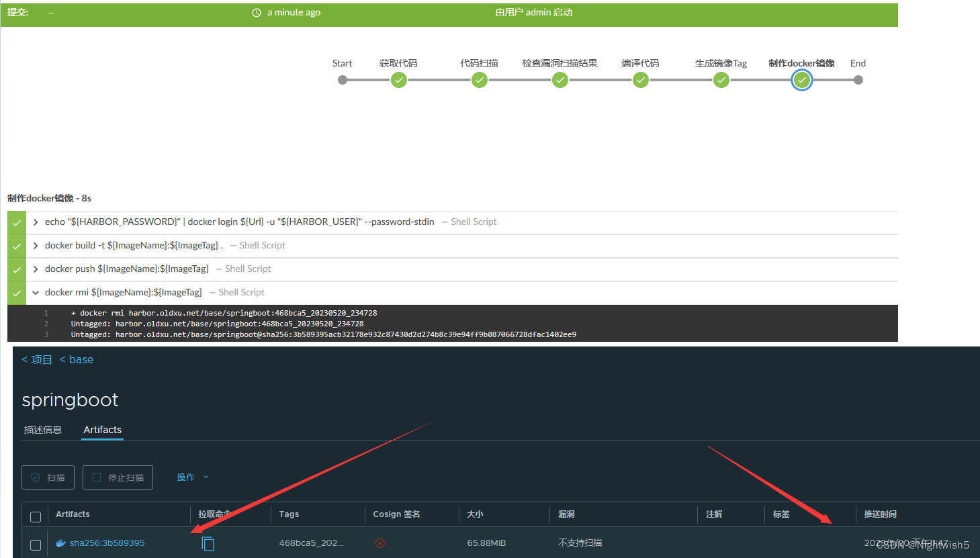Click success icon of docker login step

(x=17, y=222)
